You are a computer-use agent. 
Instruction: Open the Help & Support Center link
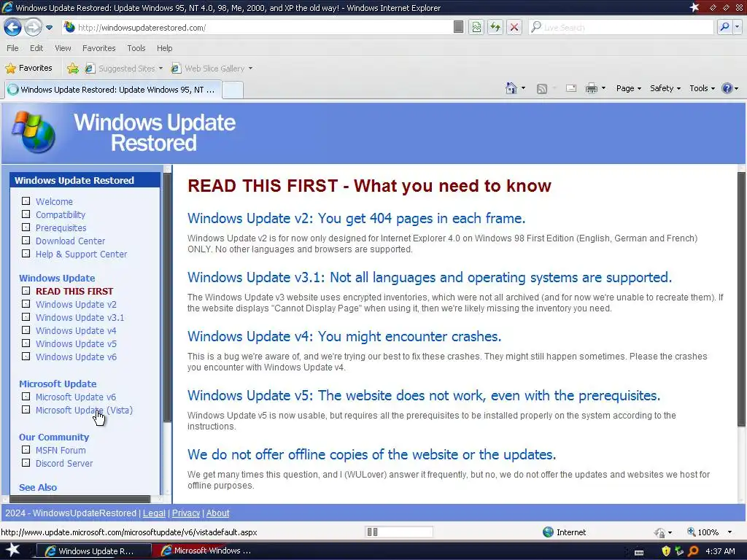pyautogui.click(x=82, y=254)
